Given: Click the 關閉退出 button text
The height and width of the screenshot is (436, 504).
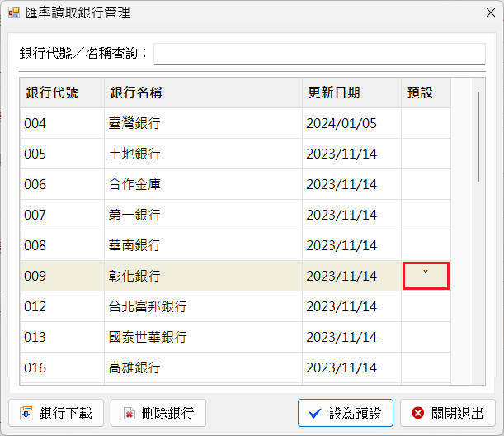Looking at the screenshot, I should pos(457,413).
